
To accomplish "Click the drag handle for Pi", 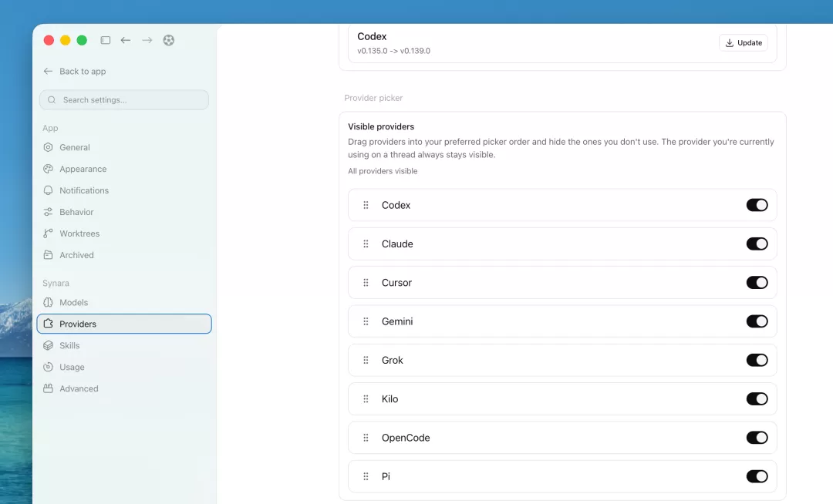I will [366, 476].
